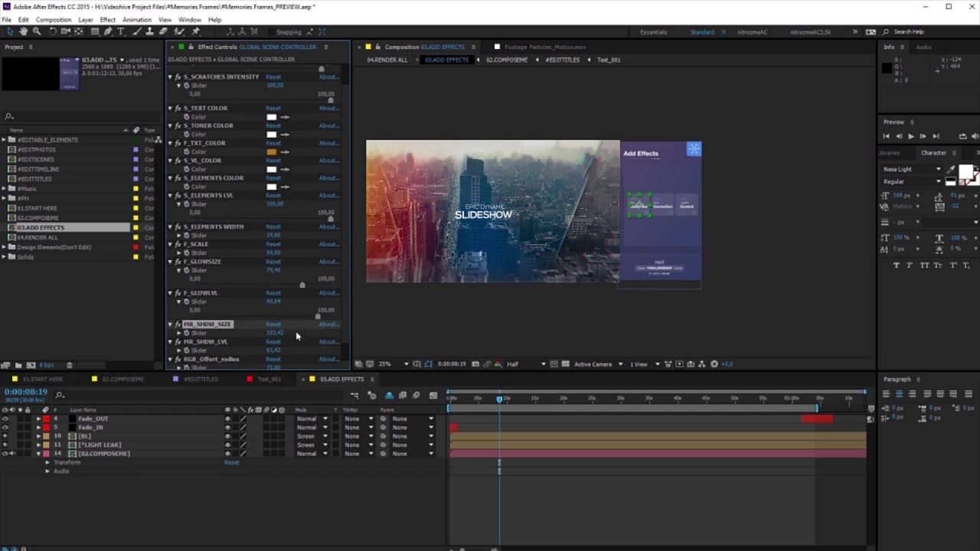The width and height of the screenshot is (980, 551).
Task: Select the Rectangle shape tool
Action: [x=95, y=31]
